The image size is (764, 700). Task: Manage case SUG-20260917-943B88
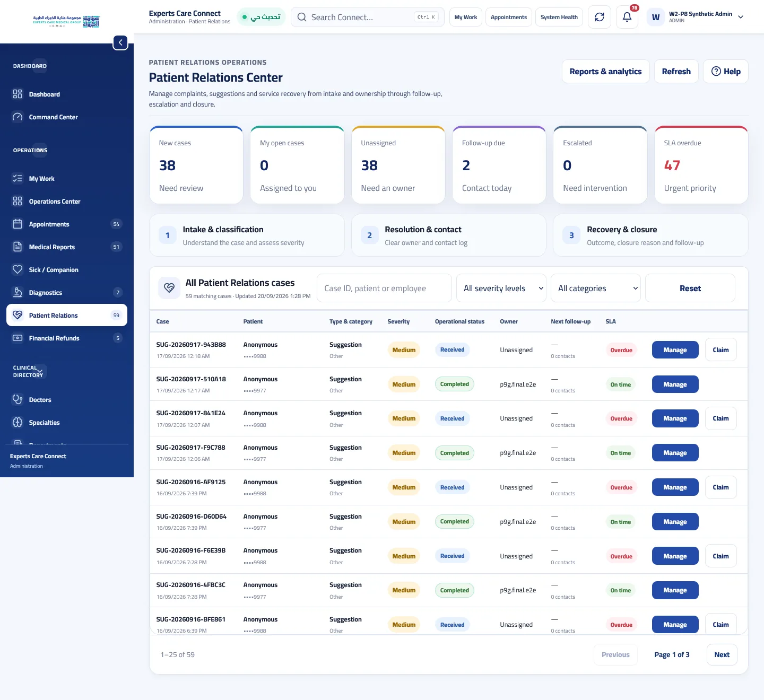click(x=675, y=349)
